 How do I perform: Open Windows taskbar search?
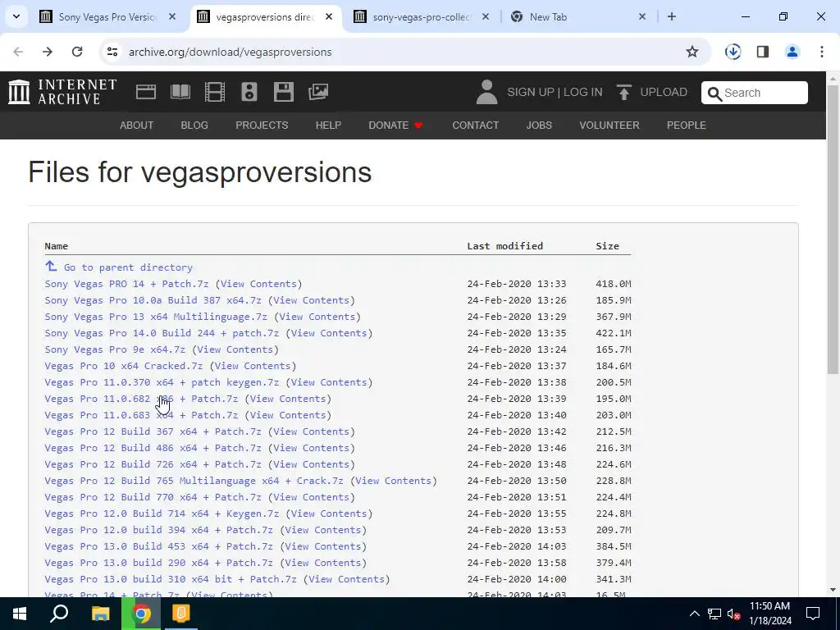tap(59, 614)
